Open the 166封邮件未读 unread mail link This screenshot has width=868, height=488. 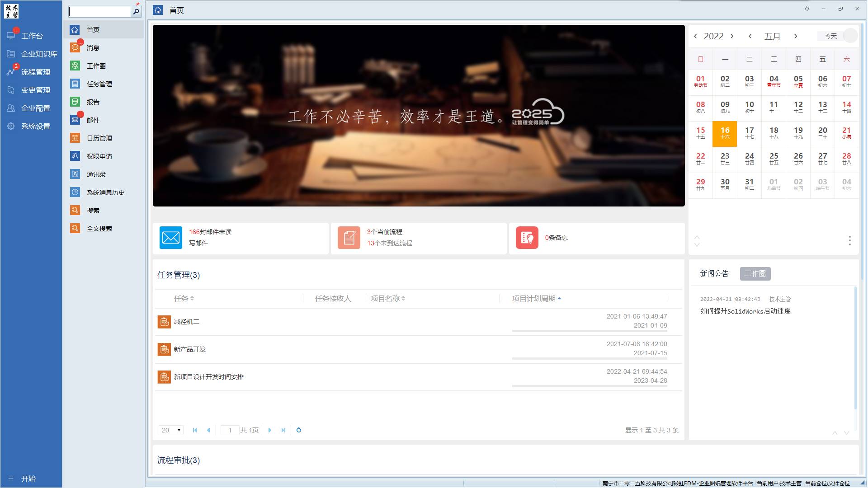click(x=210, y=232)
